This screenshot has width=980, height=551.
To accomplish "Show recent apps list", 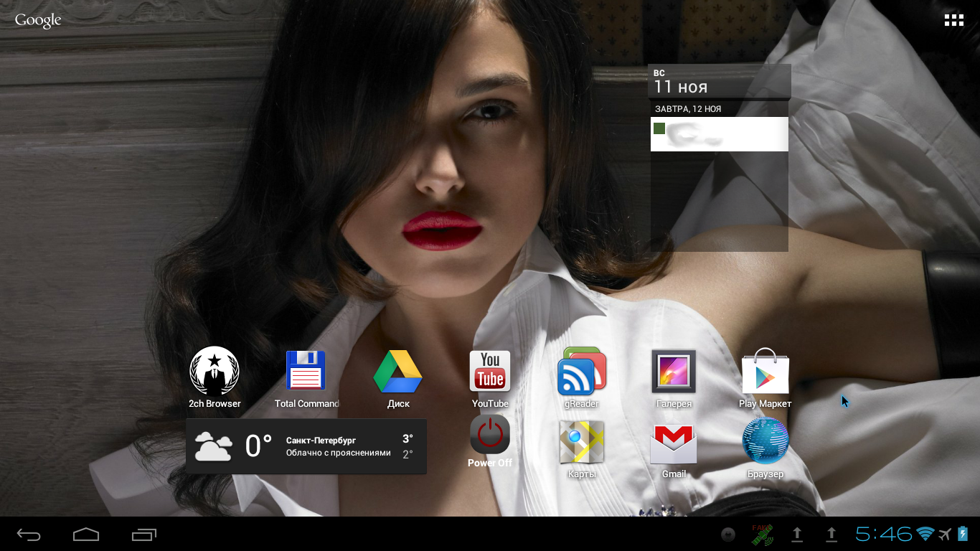I will pos(144,534).
